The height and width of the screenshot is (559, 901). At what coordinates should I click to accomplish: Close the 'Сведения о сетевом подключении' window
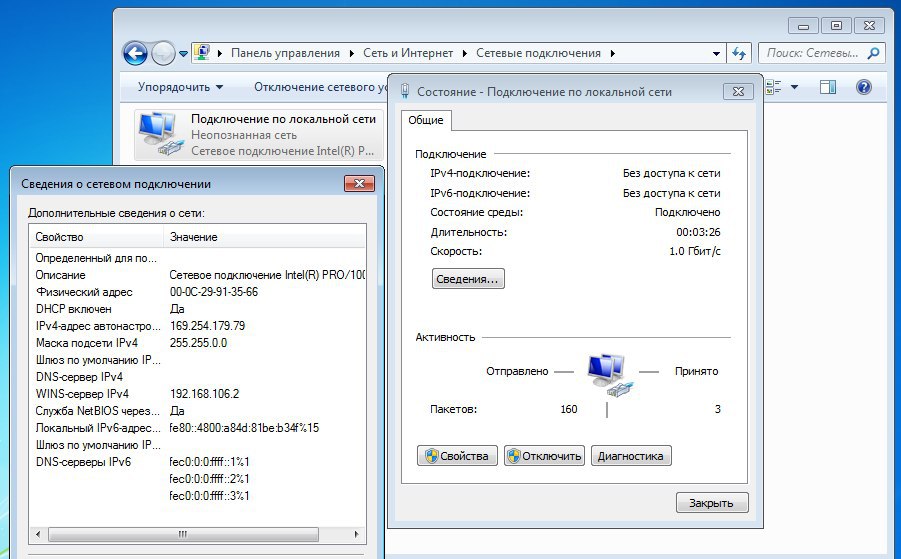tap(359, 184)
